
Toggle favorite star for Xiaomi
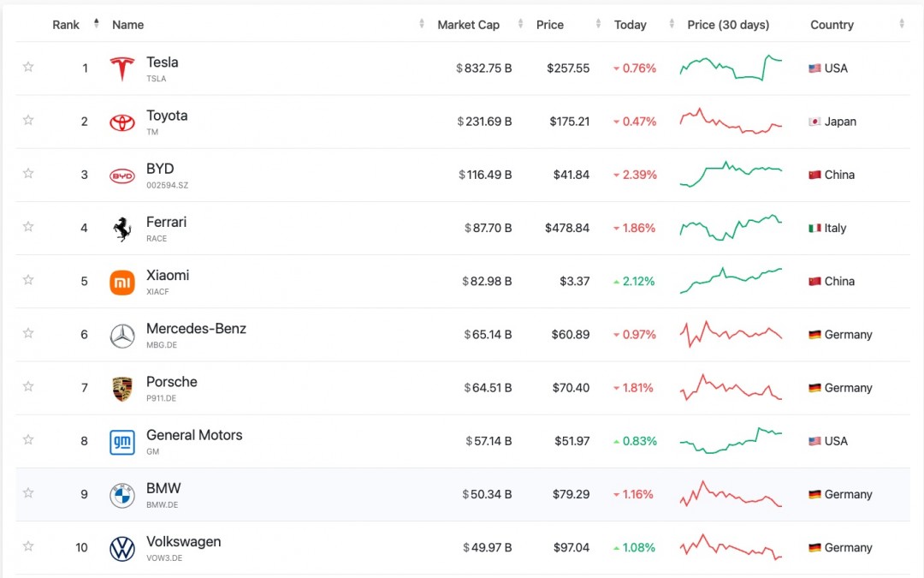pyautogui.click(x=28, y=280)
